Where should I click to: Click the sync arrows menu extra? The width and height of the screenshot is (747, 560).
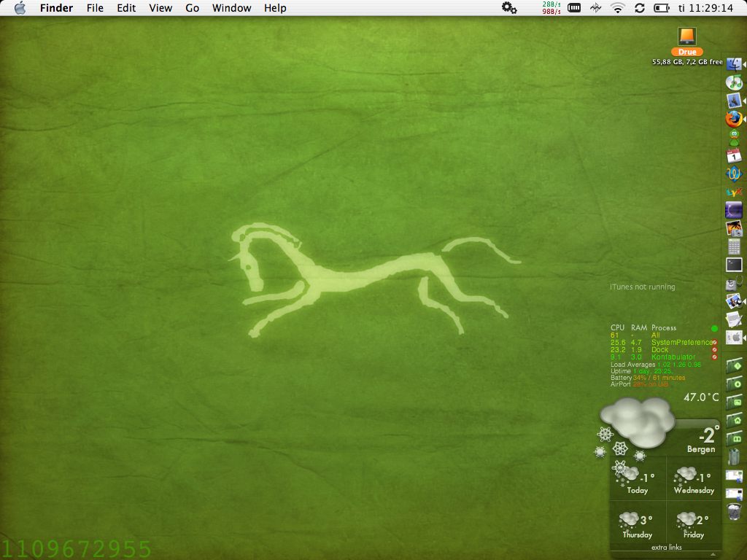(639, 7)
